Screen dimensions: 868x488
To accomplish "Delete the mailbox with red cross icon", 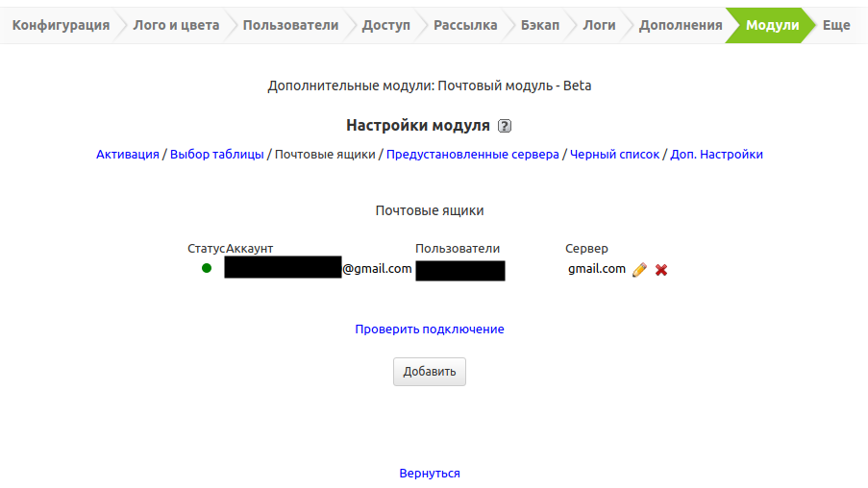I will pos(661,270).
